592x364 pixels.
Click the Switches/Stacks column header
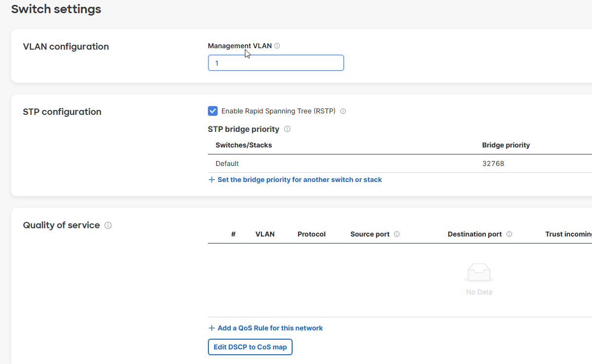click(243, 145)
